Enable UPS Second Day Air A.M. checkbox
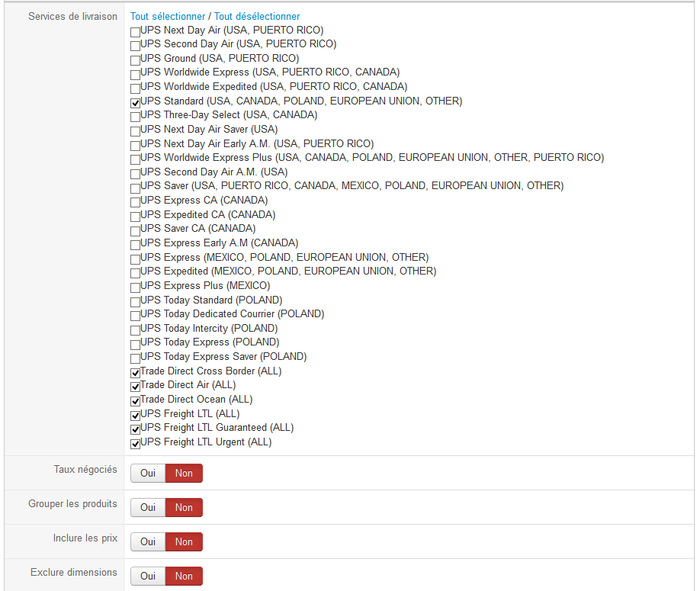This screenshot has width=700, height=591. [135, 174]
